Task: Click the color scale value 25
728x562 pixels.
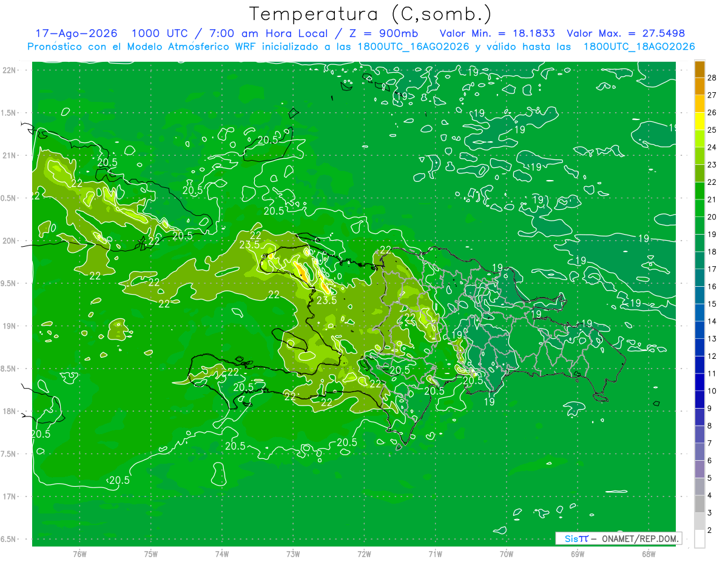Action: point(712,130)
